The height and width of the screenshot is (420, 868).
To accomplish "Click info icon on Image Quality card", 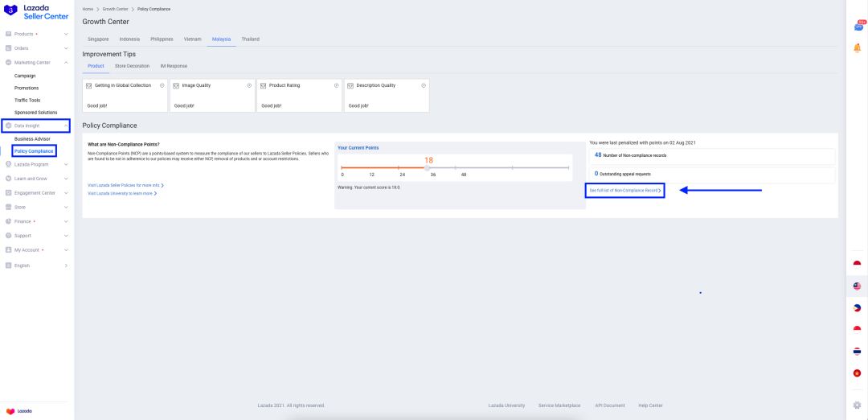I will [x=249, y=85].
